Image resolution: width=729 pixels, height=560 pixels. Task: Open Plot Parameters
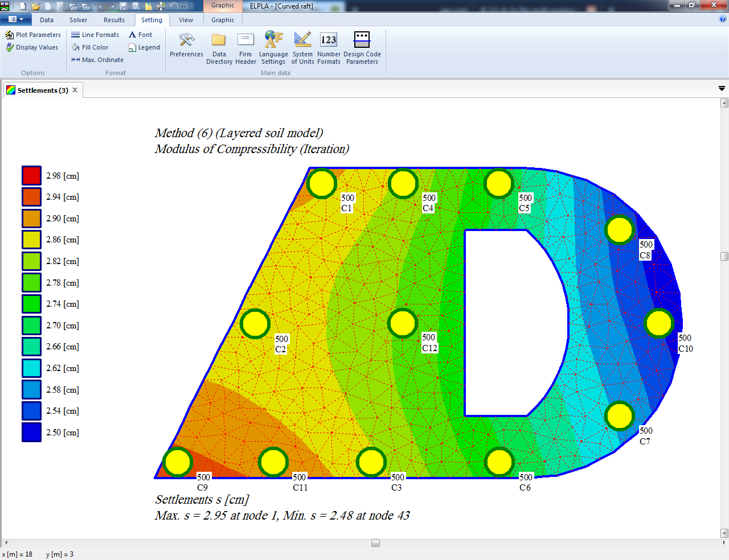click(33, 35)
